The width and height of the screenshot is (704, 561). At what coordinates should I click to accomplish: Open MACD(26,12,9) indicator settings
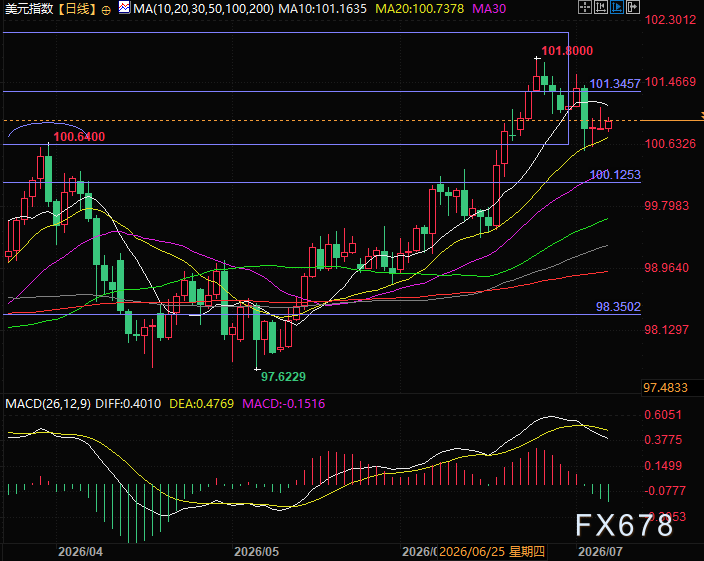pos(48,403)
